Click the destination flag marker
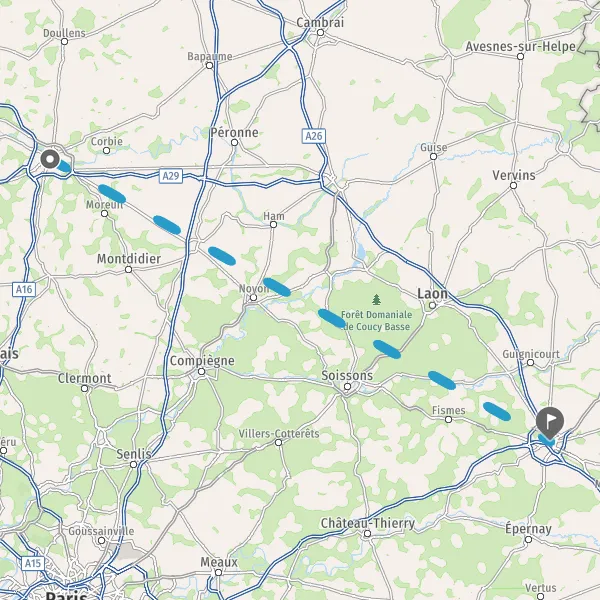 549,423
